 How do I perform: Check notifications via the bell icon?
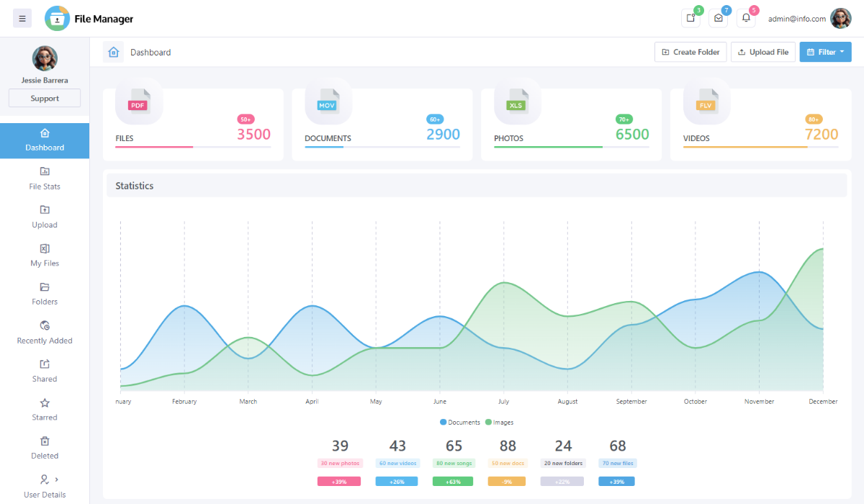[x=746, y=18]
